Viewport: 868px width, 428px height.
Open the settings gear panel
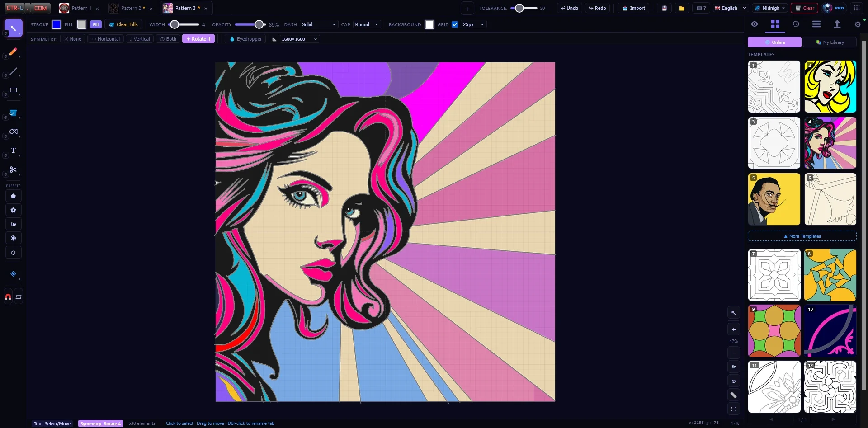pyautogui.click(x=858, y=24)
